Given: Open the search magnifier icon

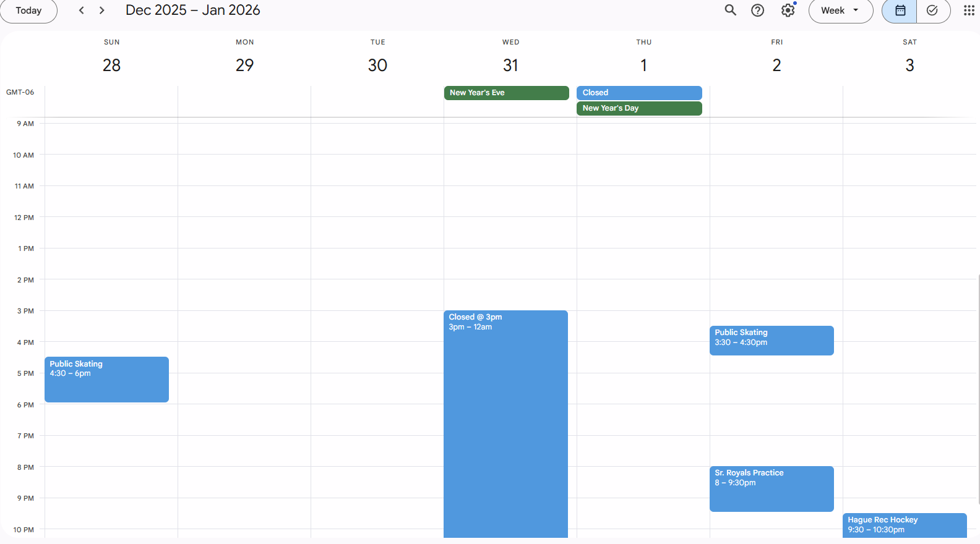Looking at the screenshot, I should pos(730,11).
